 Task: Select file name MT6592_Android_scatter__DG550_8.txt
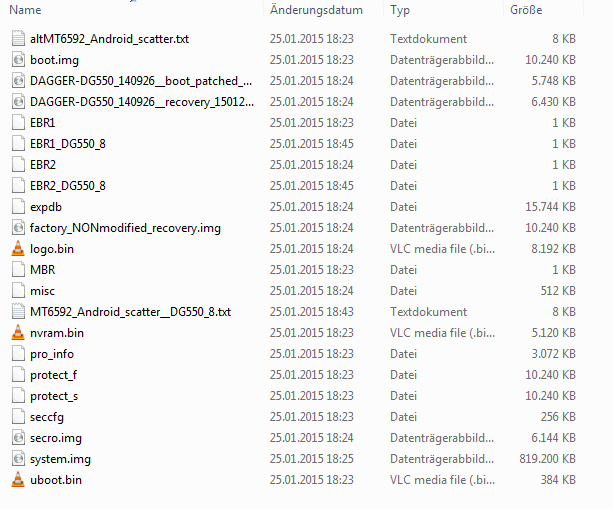coord(131,312)
